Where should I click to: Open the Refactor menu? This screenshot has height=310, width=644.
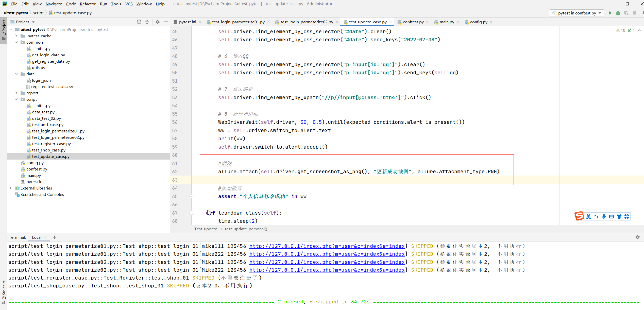[x=88, y=4]
